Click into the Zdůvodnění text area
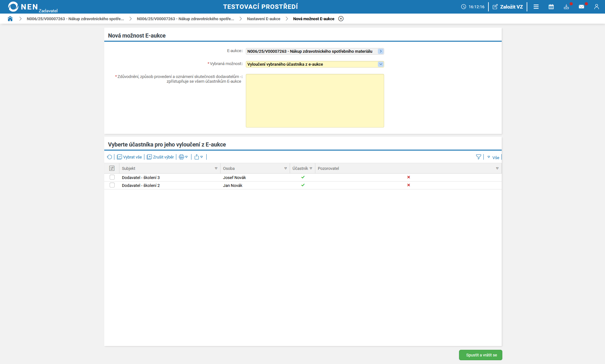 (x=315, y=101)
